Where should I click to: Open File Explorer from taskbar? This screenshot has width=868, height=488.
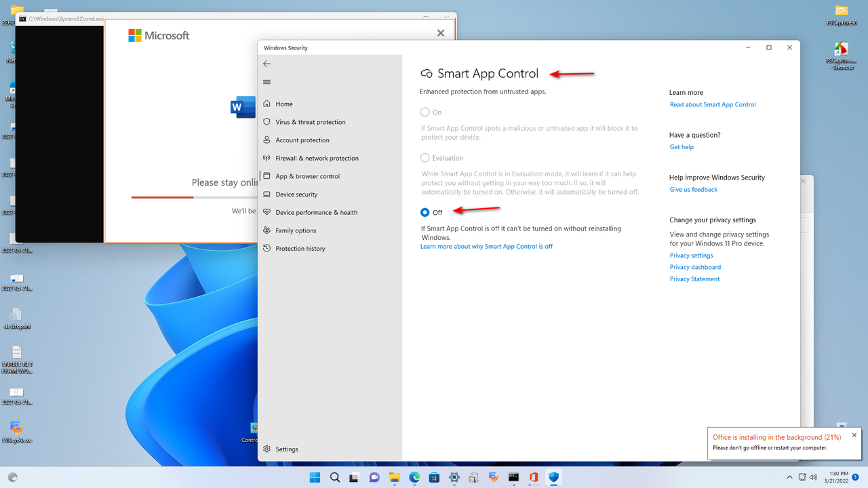click(395, 477)
